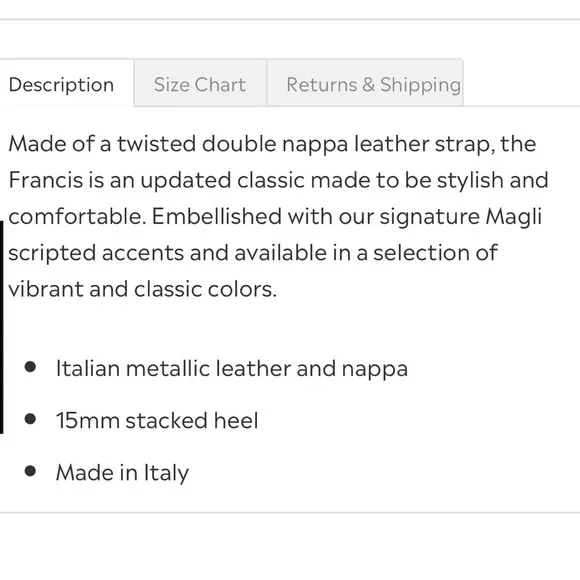Viewport: 580px width, 580px height.
Task: Click the "Italian metallic leather and nappa" list item
Action: point(232,368)
